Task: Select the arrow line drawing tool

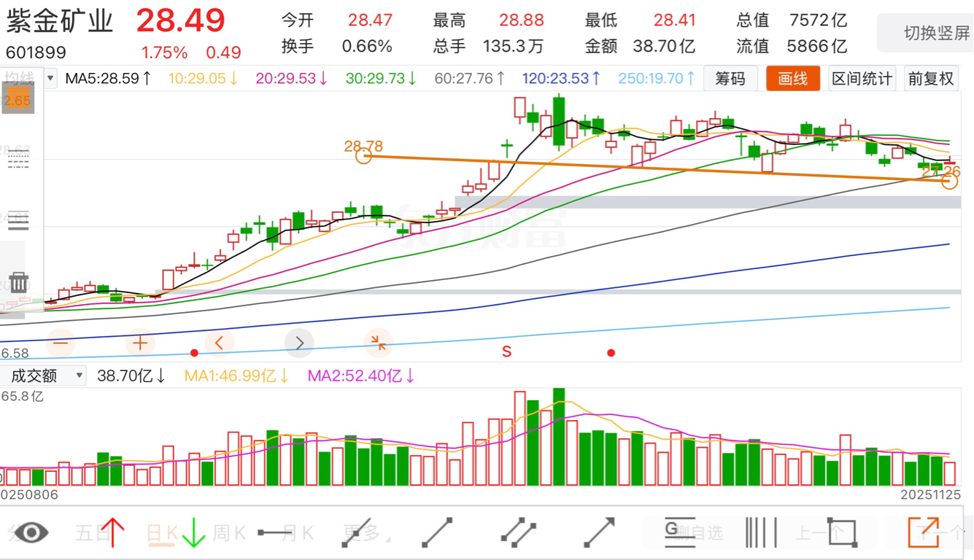Action: (x=599, y=532)
